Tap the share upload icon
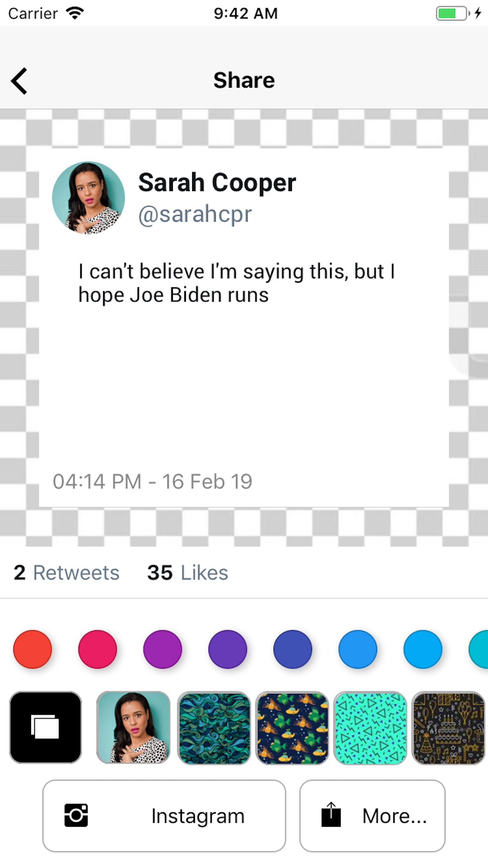This screenshot has width=488, height=868. pos(331,815)
